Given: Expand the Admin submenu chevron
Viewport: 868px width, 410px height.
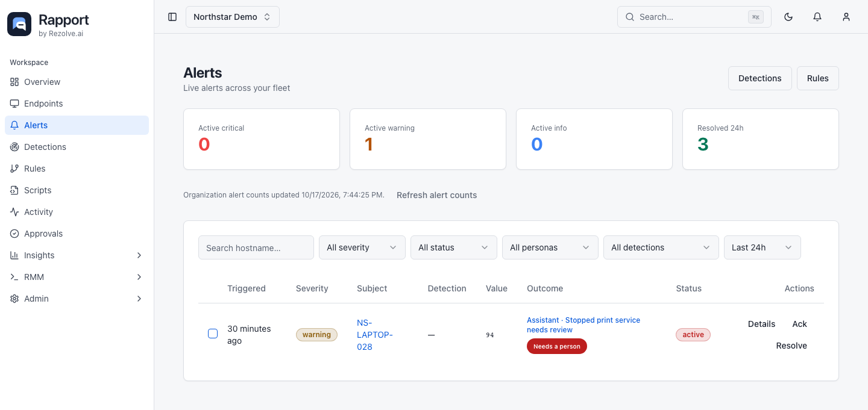Looking at the screenshot, I should tap(139, 299).
